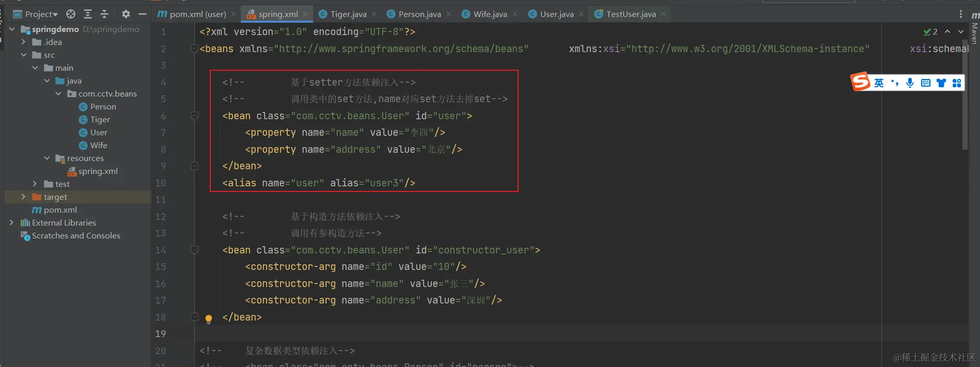The image size is (980, 367).
Task: Click constructor-arg name="address" line
Action: coord(374,300)
